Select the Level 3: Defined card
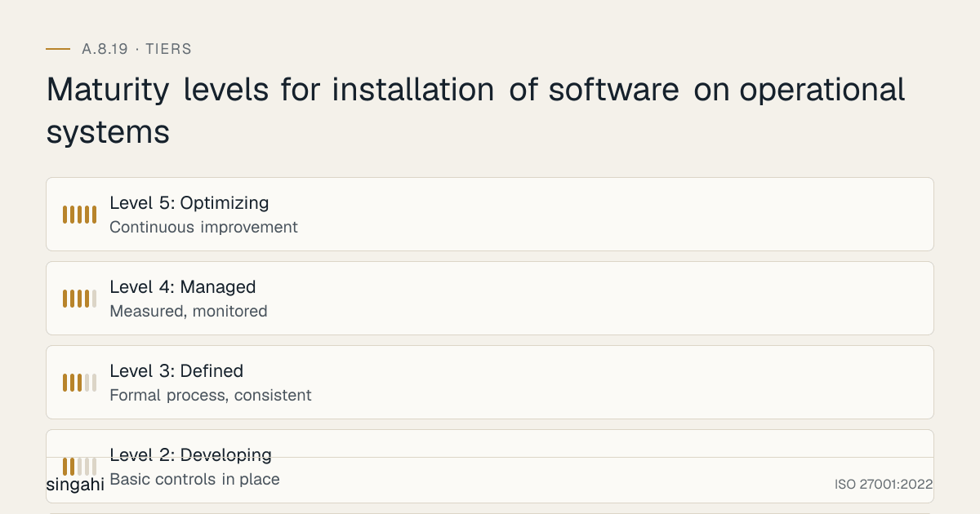980x514 pixels. pyautogui.click(x=490, y=382)
